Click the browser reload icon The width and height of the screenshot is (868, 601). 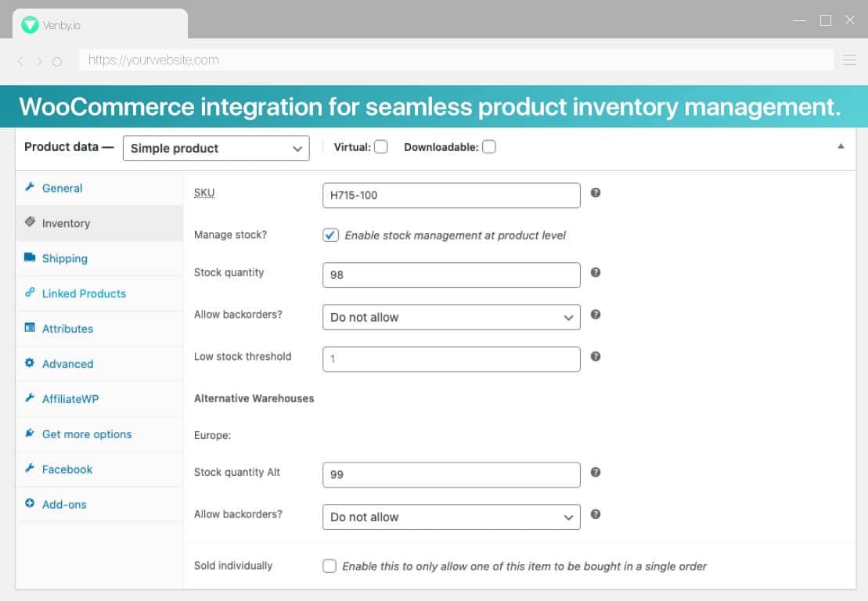tap(57, 61)
